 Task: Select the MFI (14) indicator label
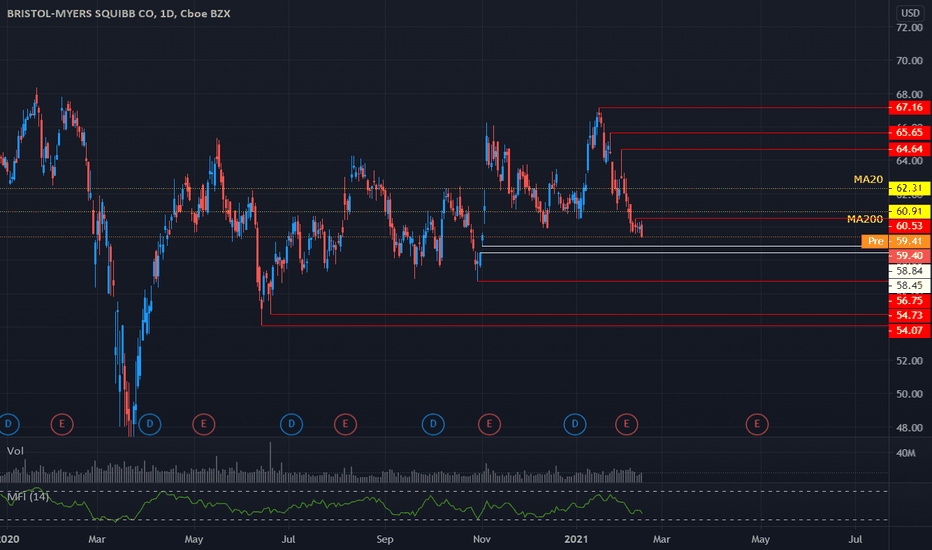(x=28, y=496)
